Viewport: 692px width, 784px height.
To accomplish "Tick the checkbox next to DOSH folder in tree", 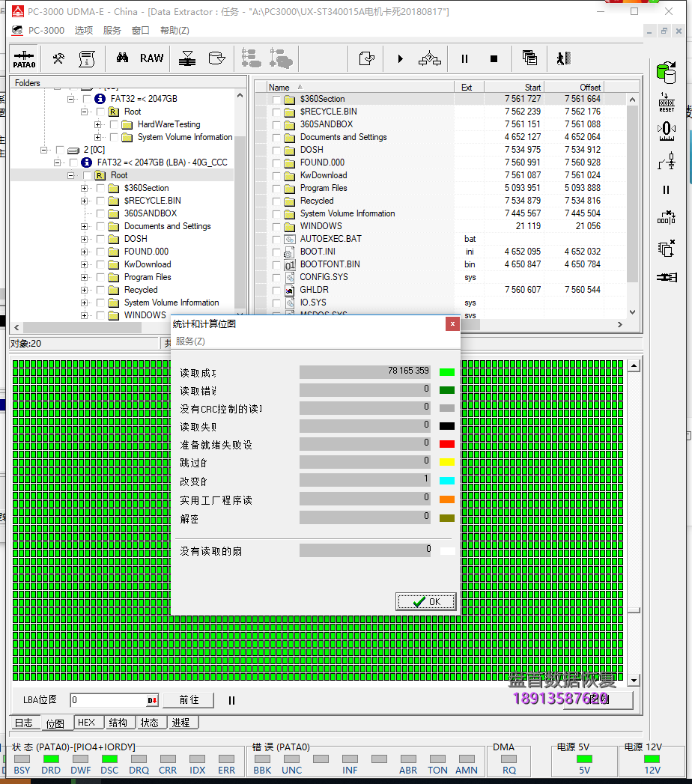I will [x=101, y=239].
